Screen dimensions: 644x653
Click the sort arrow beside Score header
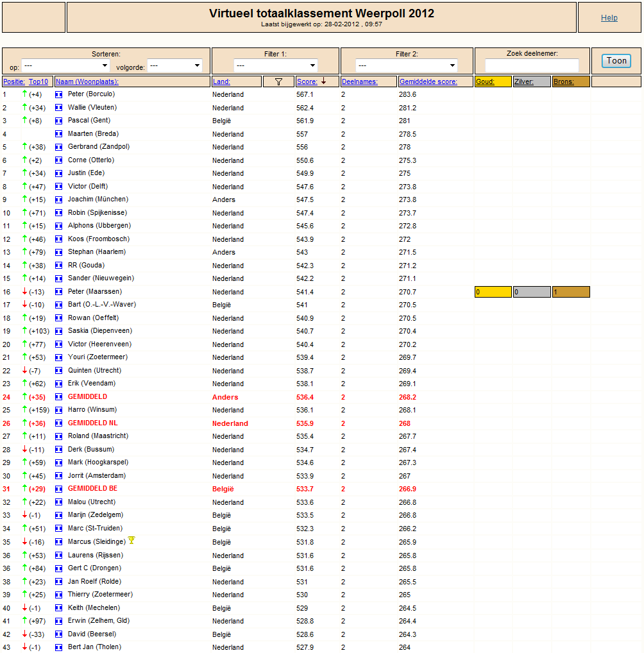[x=324, y=81]
